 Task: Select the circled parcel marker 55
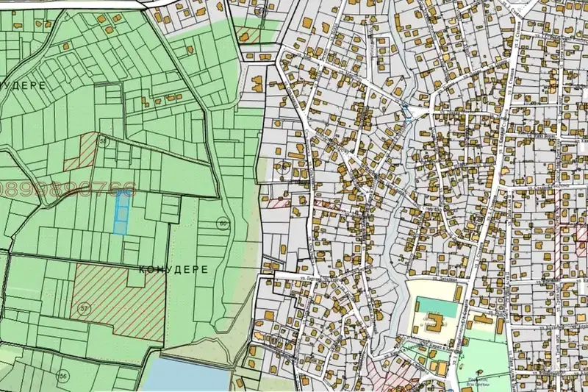103,141
